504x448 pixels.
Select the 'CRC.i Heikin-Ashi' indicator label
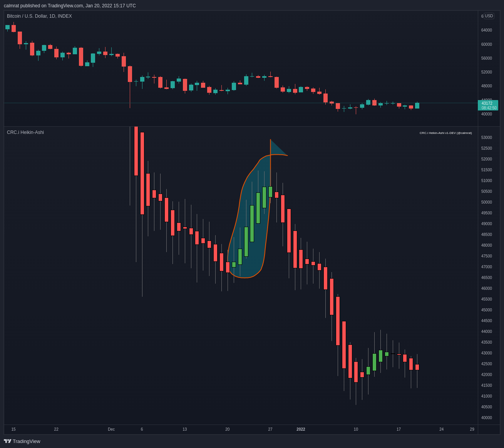click(x=25, y=132)
